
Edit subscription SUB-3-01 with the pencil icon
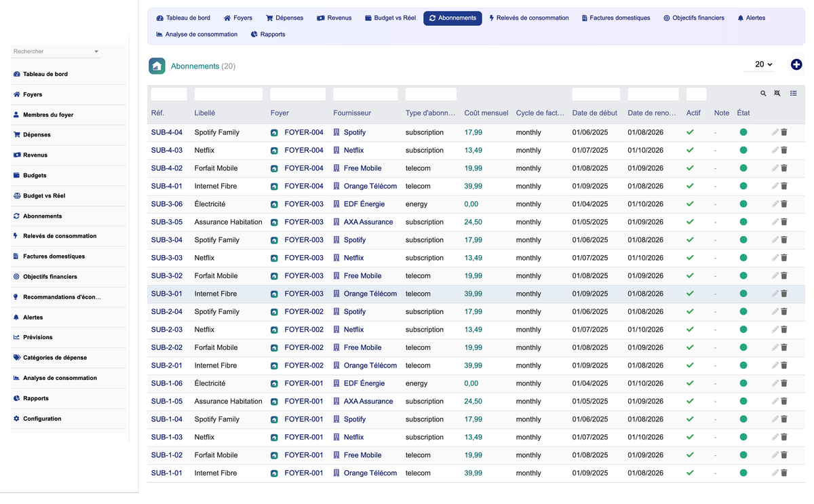pos(775,294)
